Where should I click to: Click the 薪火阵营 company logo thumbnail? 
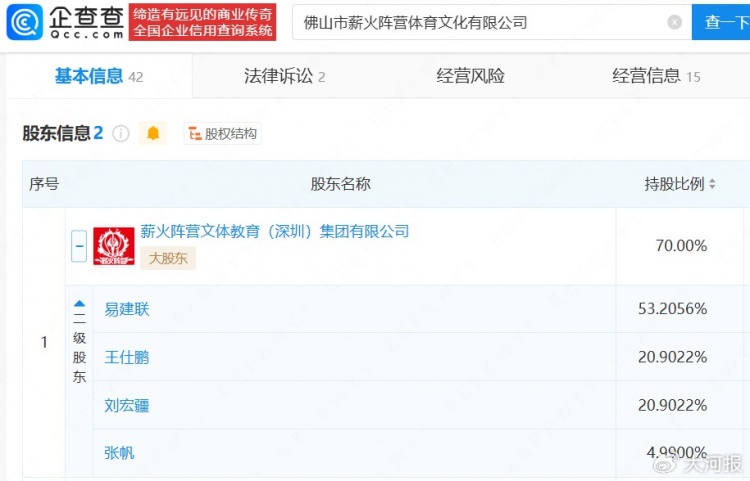pyautogui.click(x=114, y=246)
